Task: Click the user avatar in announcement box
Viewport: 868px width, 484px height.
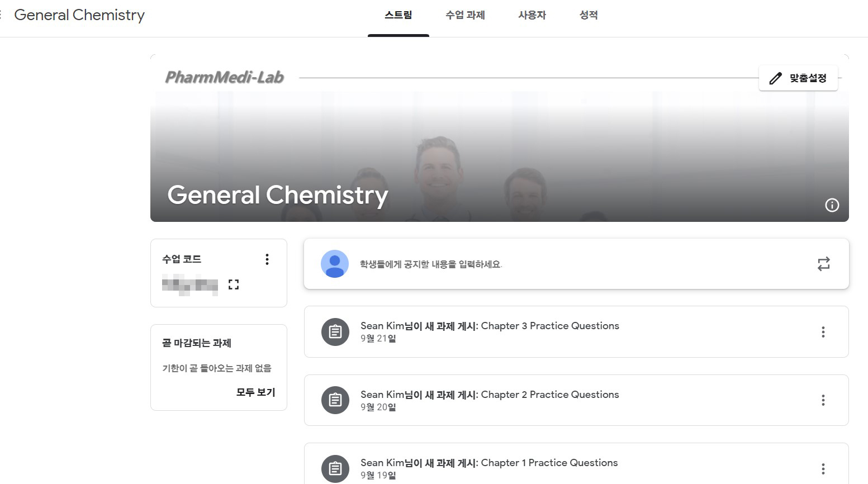Action: click(335, 264)
